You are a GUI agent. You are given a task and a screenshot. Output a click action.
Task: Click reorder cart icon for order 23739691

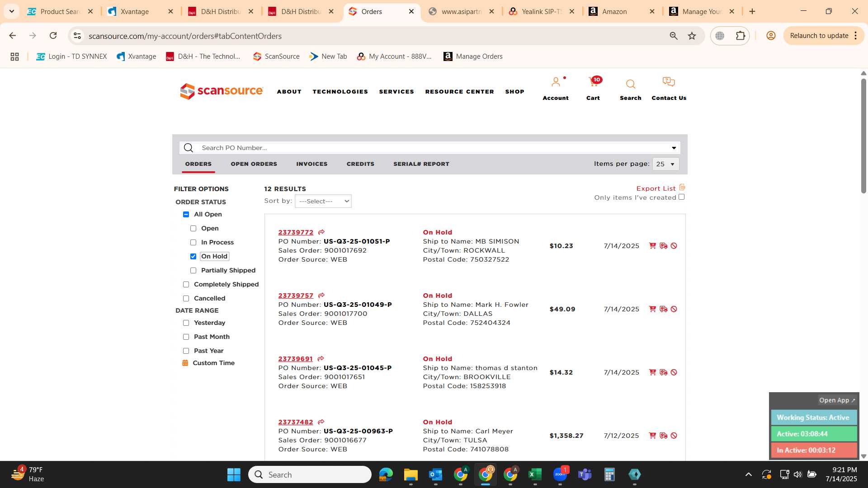pyautogui.click(x=652, y=372)
